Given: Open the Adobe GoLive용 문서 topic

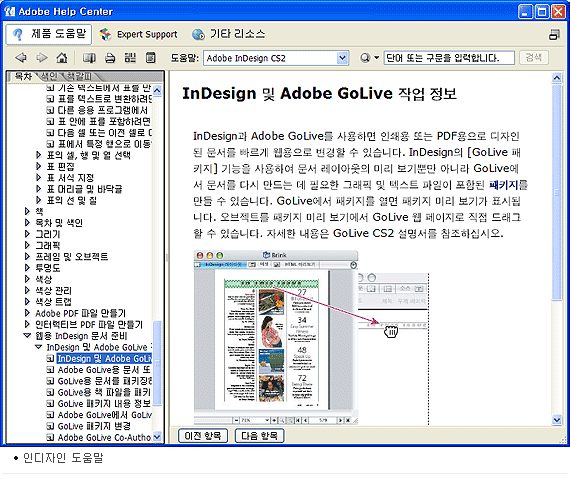Looking at the screenshot, I should coord(104,370).
